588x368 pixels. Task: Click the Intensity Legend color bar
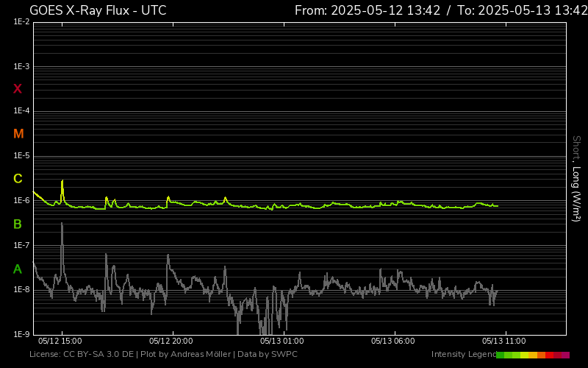[x=532, y=355]
